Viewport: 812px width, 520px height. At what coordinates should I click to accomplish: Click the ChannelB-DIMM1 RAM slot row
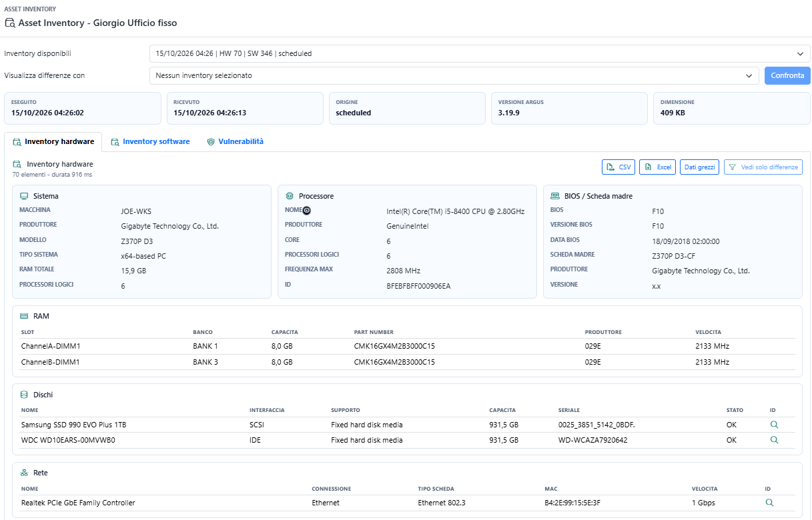(408, 362)
